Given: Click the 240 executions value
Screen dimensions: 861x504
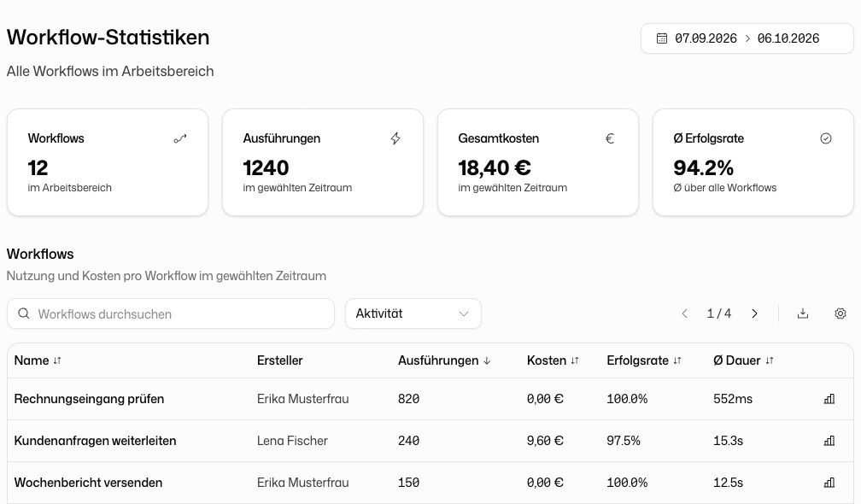Looking at the screenshot, I should point(408,441).
